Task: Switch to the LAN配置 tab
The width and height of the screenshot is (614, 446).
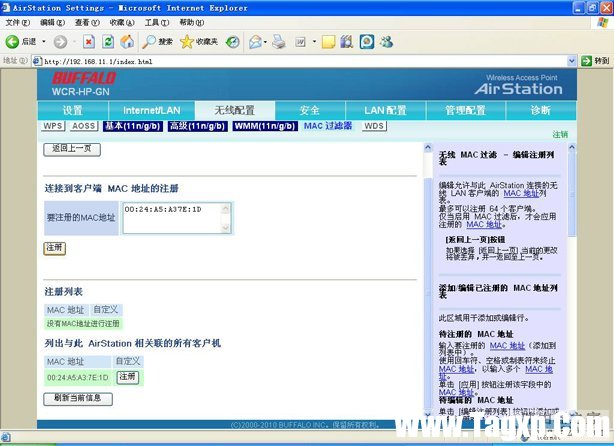Action: coord(385,110)
